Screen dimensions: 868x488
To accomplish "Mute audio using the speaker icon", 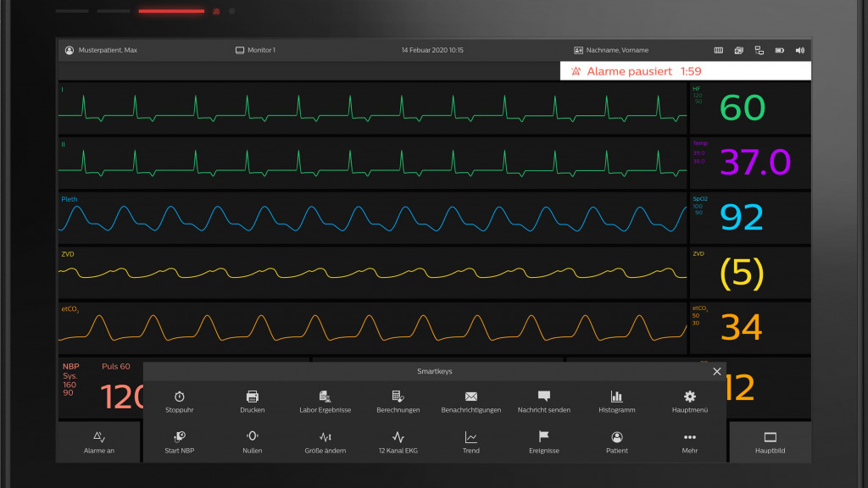I will click(799, 50).
